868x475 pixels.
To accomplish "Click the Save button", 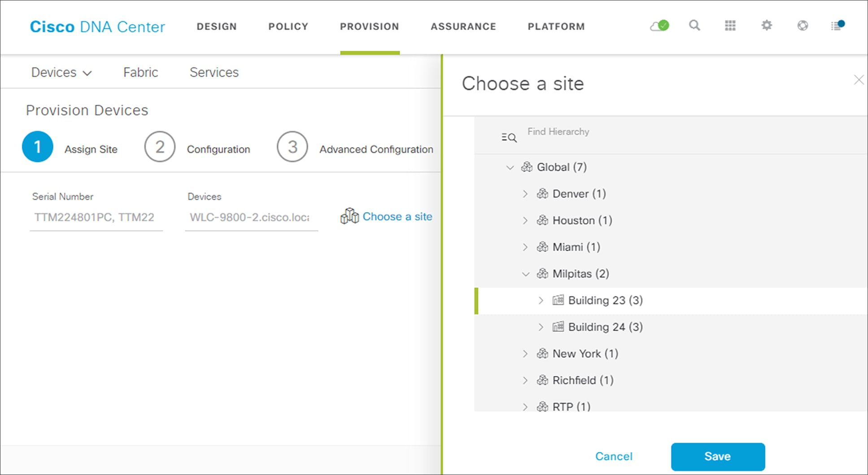I will click(718, 457).
